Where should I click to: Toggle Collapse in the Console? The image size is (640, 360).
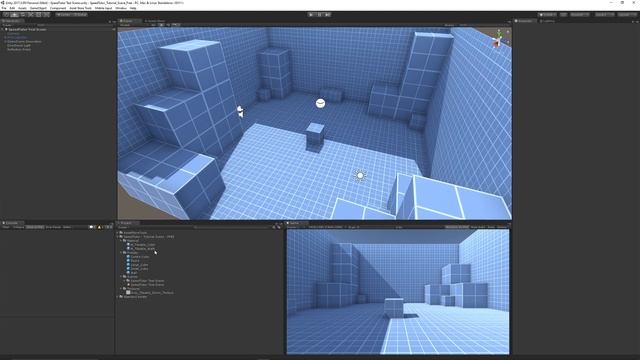coord(18,227)
